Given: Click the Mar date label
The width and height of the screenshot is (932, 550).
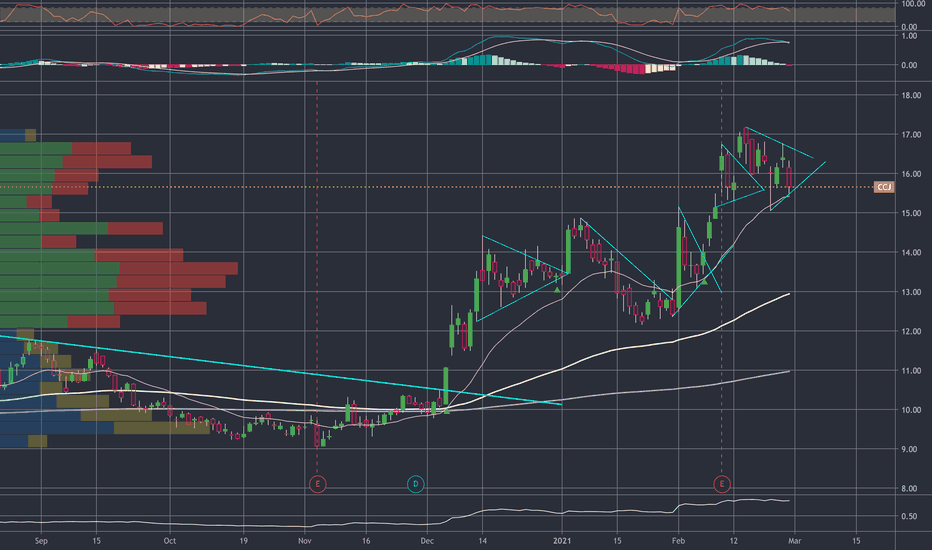Looking at the screenshot, I should (x=795, y=541).
